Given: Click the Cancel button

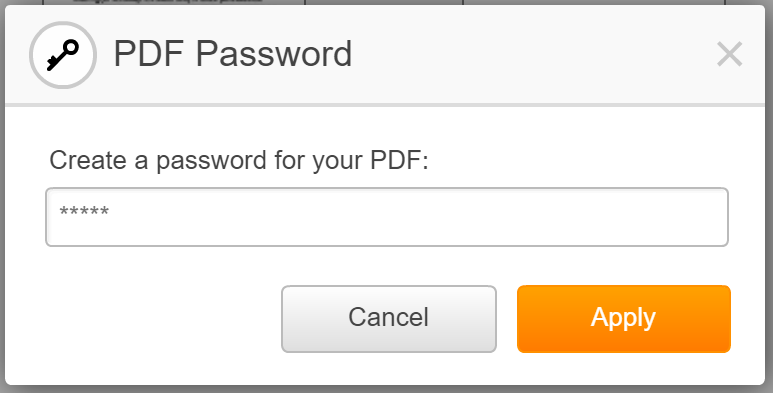Looking at the screenshot, I should (x=388, y=319).
